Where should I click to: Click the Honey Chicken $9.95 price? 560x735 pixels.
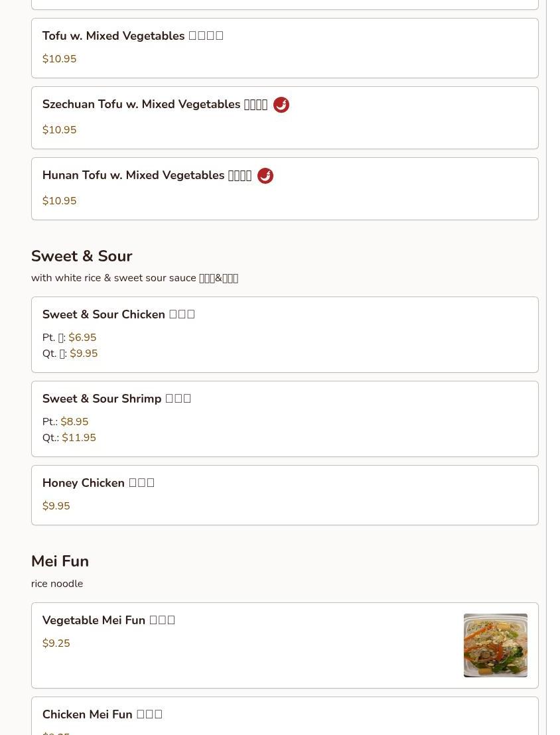[56, 505]
